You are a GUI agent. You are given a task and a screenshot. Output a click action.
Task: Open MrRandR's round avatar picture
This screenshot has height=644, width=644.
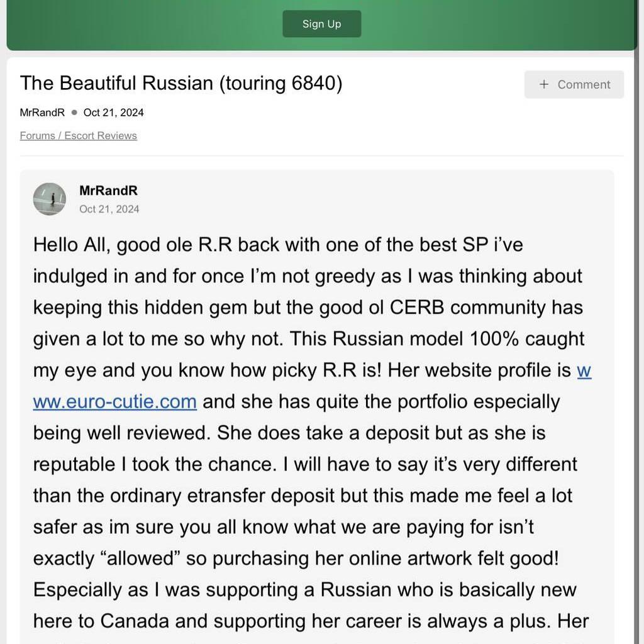[x=50, y=199]
